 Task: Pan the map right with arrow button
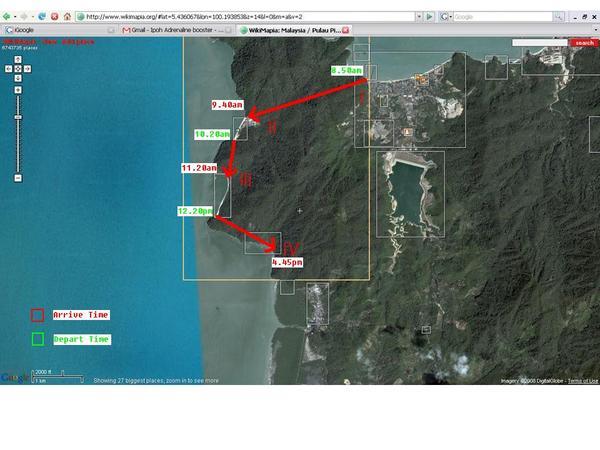28,69
